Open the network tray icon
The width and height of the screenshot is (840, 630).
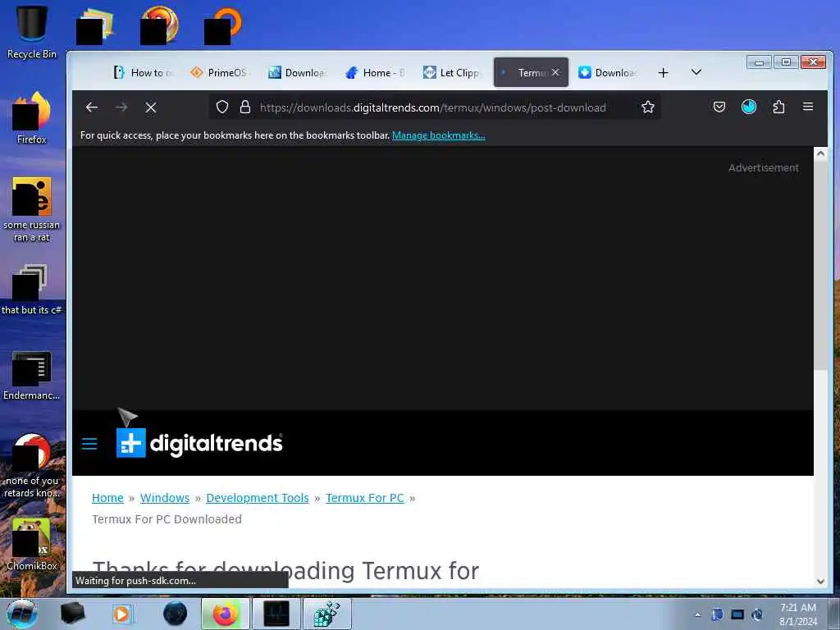(737, 614)
